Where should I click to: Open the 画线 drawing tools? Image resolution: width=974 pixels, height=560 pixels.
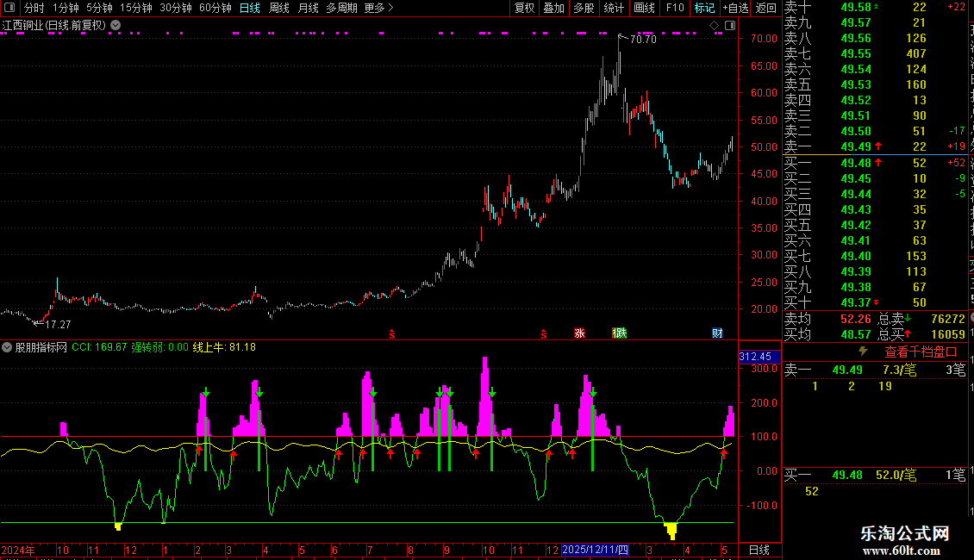[x=644, y=8]
